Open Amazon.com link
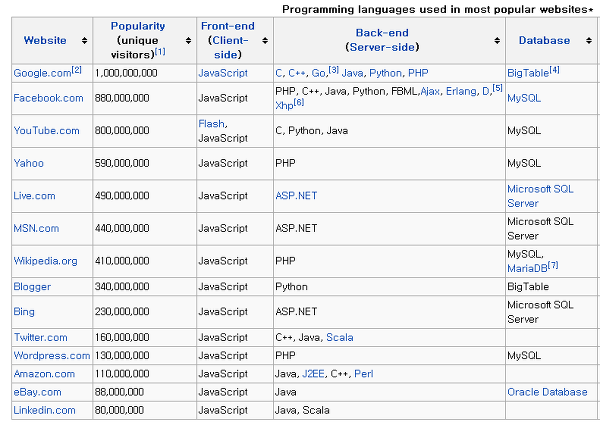 [x=44, y=374]
